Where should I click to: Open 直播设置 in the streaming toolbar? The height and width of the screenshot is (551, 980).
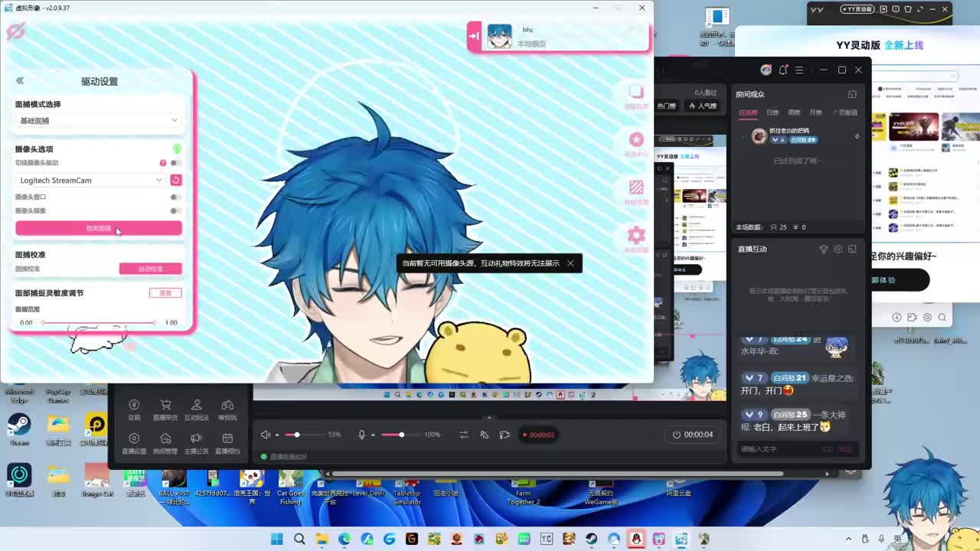[x=134, y=442]
